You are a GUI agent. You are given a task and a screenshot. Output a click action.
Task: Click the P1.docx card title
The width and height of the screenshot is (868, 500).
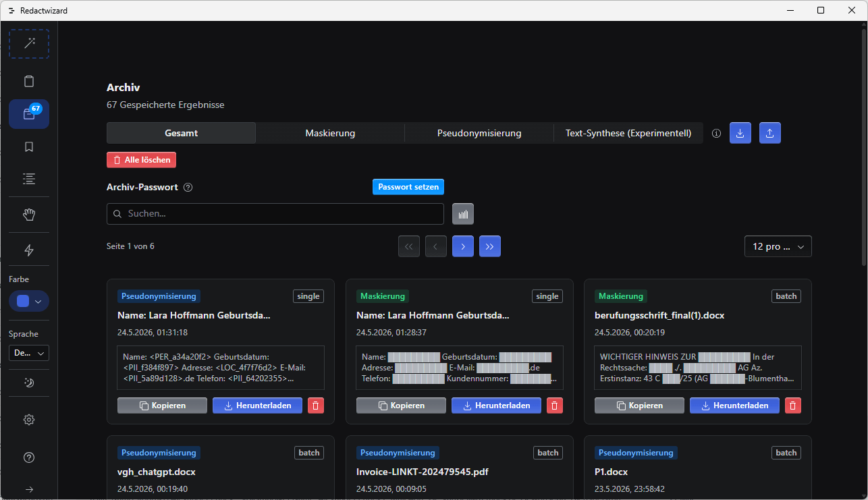coord(612,472)
